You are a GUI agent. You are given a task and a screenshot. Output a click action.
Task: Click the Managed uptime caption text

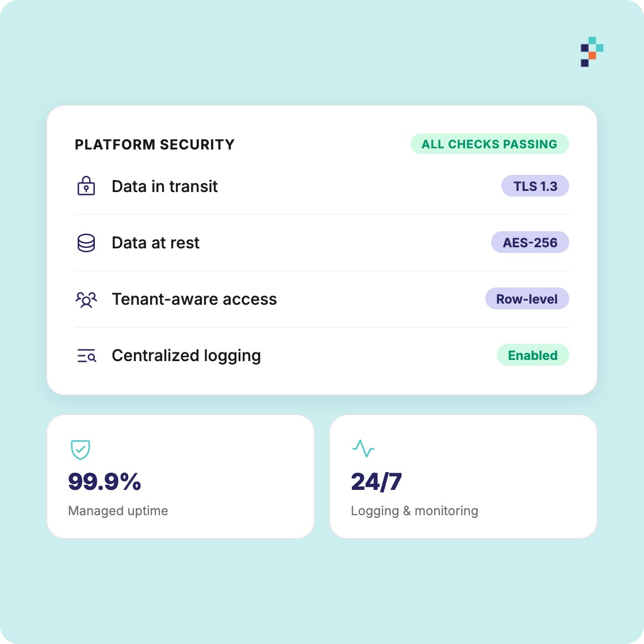pyautogui.click(x=118, y=511)
